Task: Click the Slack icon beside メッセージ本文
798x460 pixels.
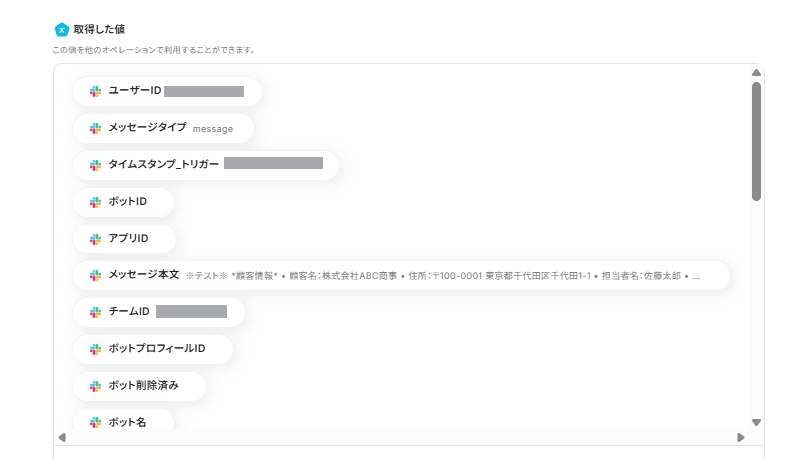Action: pos(96,275)
